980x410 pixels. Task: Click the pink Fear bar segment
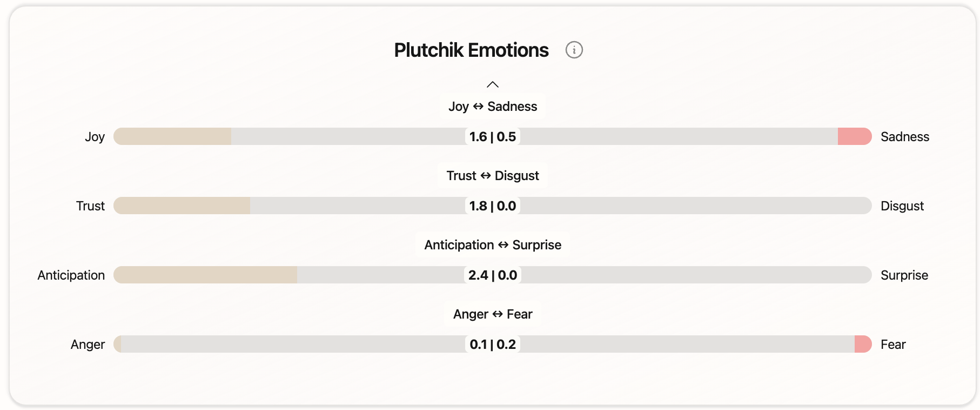(x=863, y=344)
